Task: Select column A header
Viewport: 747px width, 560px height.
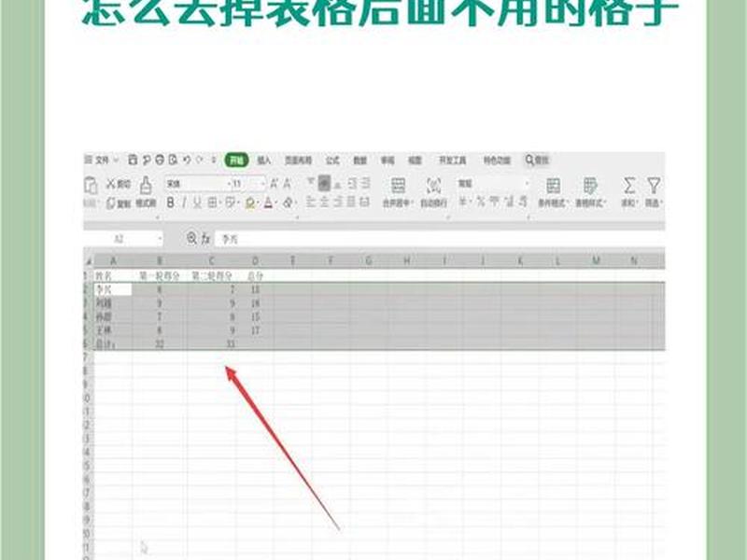Action: (x=113, y=261)
